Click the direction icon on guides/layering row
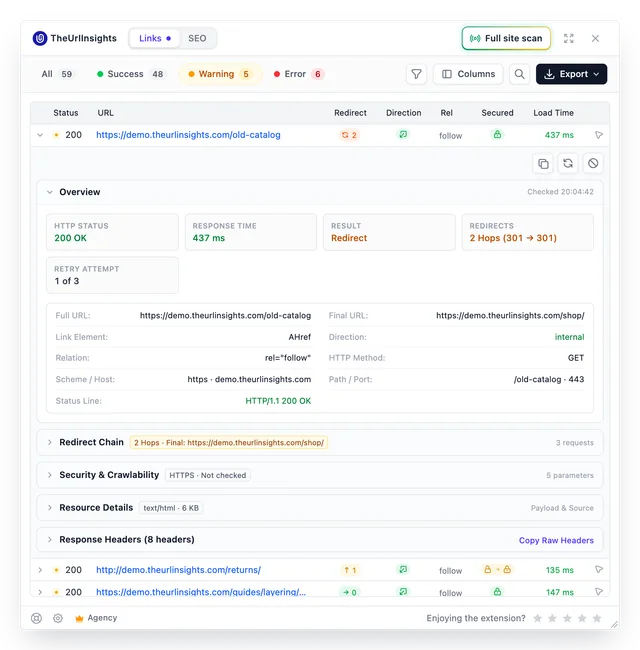The image size is (640, 650). (x=403, y=592)
